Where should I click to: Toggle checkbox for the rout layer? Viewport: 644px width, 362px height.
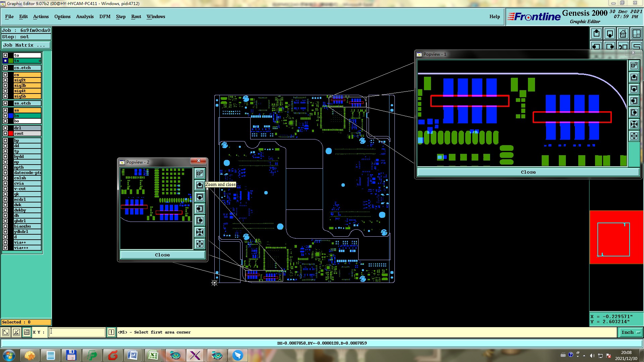point(5,133)
